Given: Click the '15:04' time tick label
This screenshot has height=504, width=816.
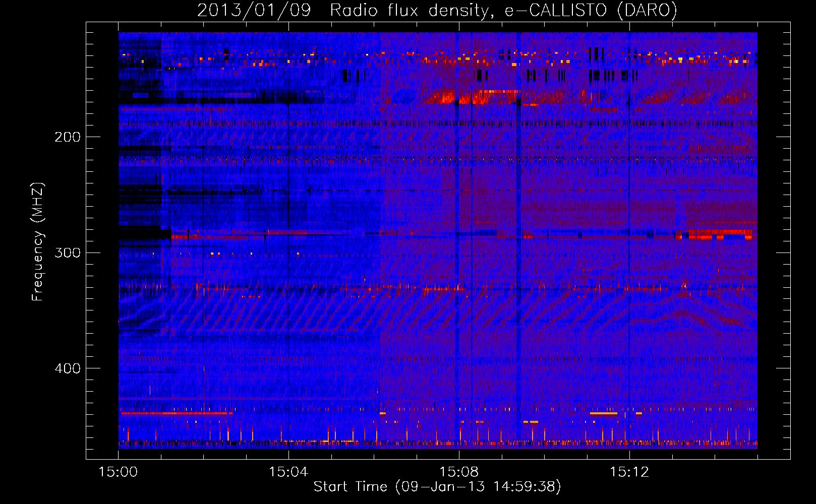Looking at the screenshot, I should [x=288, y=472].
